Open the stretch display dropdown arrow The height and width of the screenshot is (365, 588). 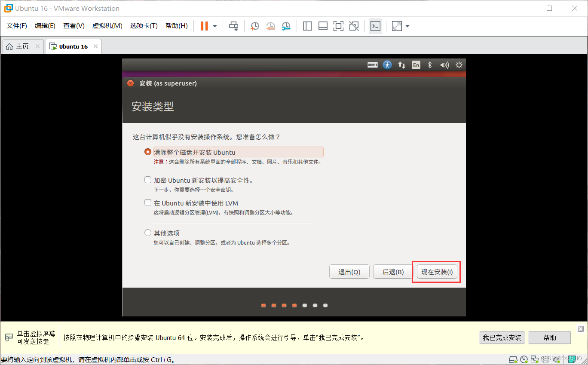click(x=407, y=26)
